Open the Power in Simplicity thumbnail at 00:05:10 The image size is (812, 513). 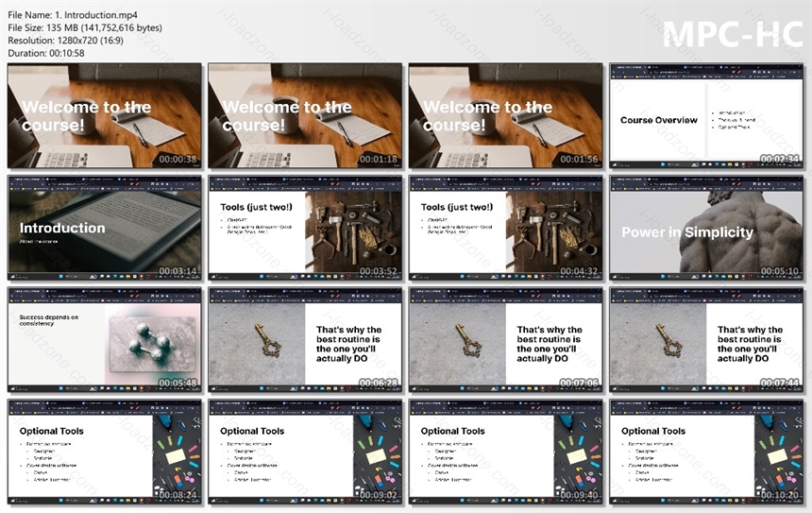(x=706, y=228)
